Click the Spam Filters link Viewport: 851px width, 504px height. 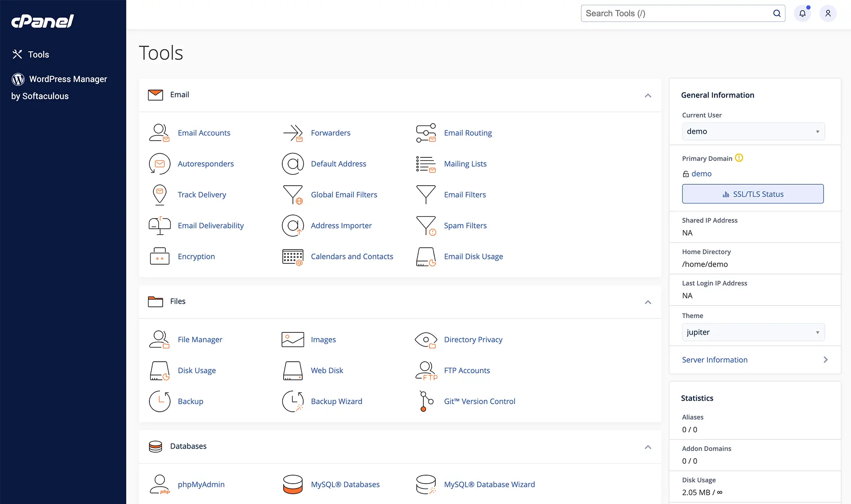click(x=465, y=226)
